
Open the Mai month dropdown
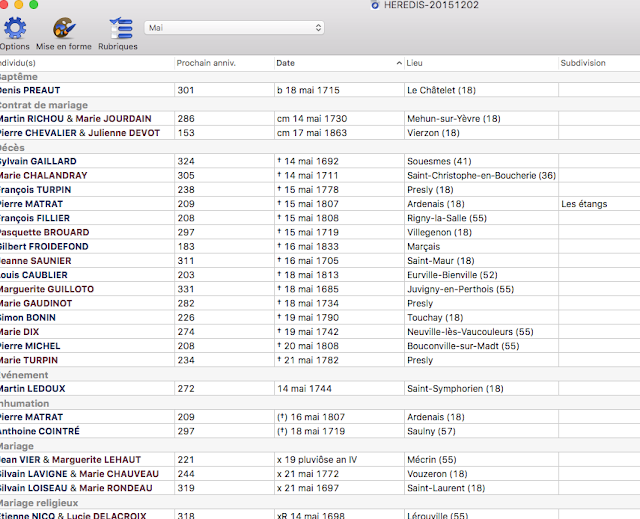234,28
